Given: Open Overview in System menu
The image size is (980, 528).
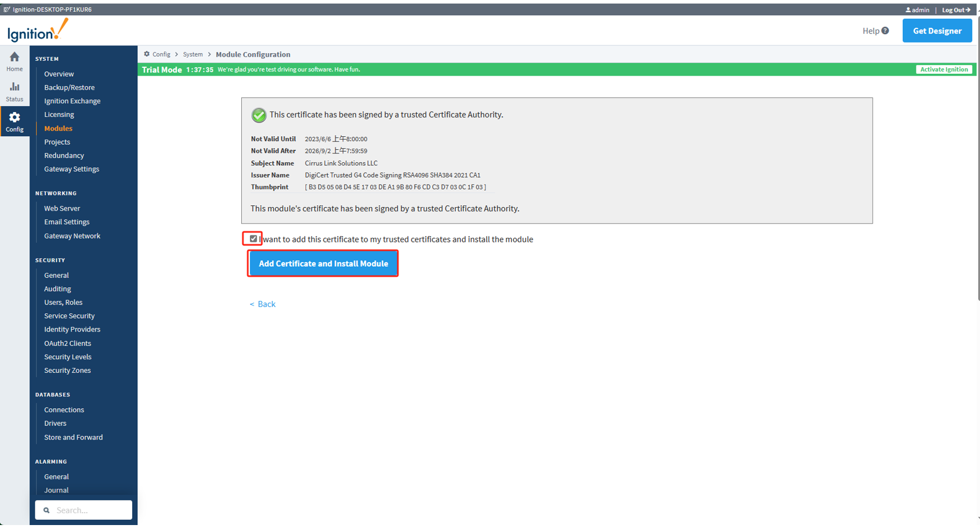Looking at the screenshot, I should (x=59, y=74).
